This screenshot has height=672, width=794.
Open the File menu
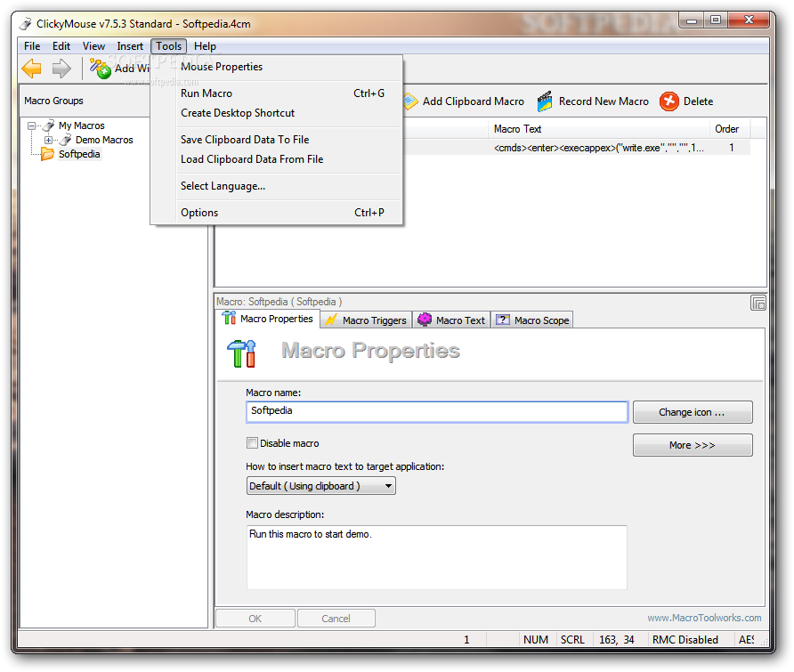coord(32,46)
